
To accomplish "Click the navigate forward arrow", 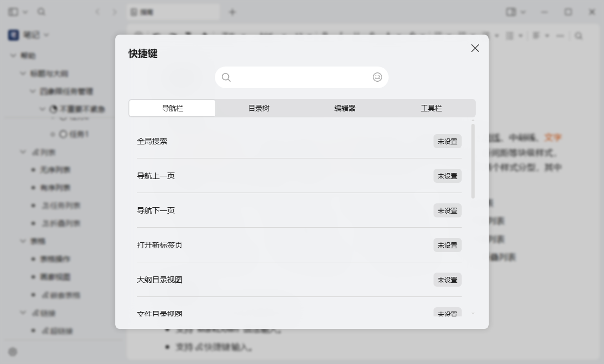I will click(x=115, y=11).
